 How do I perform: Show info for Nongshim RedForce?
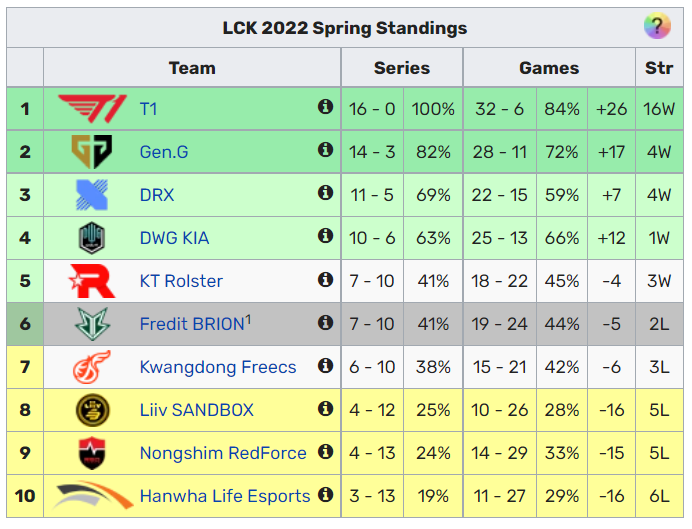325,451
